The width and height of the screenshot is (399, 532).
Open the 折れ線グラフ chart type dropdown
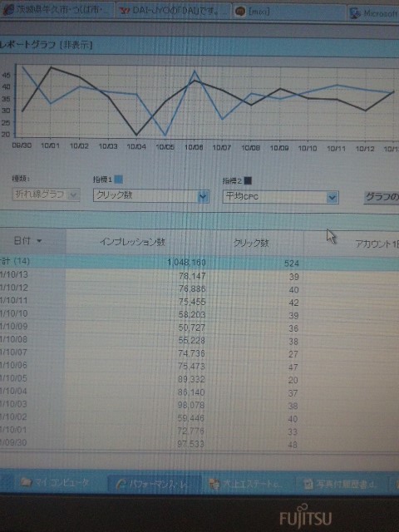(x=46, y=195)
